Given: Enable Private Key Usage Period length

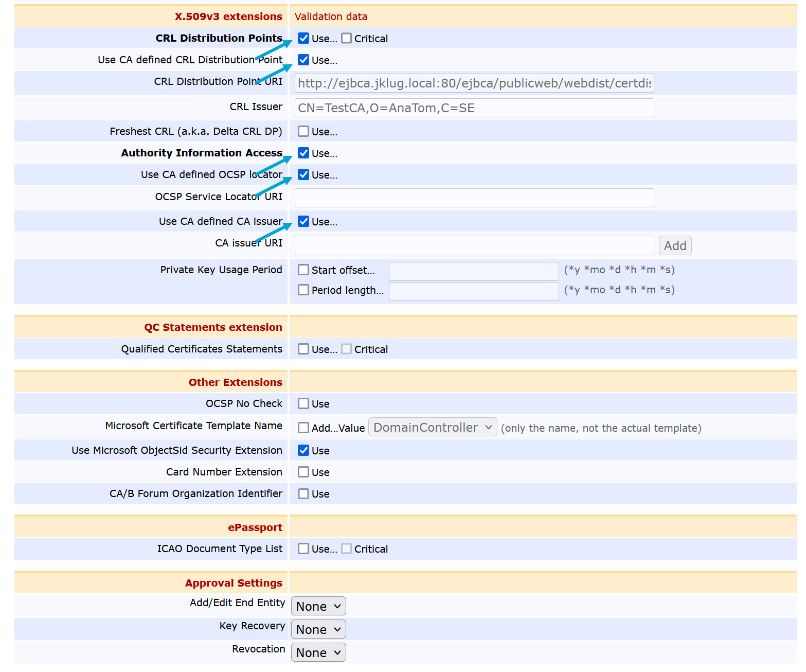Looking at the screenshot, I should 303,290.
